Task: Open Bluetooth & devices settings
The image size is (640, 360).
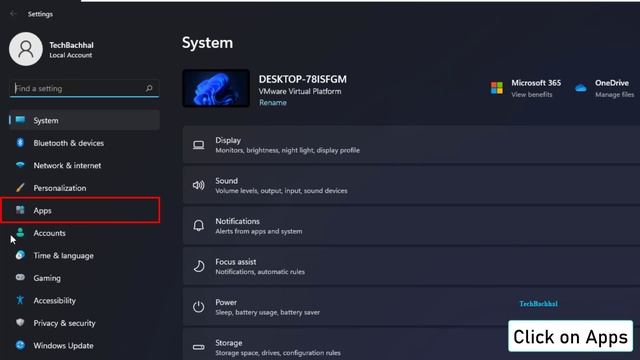Action: (84, 143)
